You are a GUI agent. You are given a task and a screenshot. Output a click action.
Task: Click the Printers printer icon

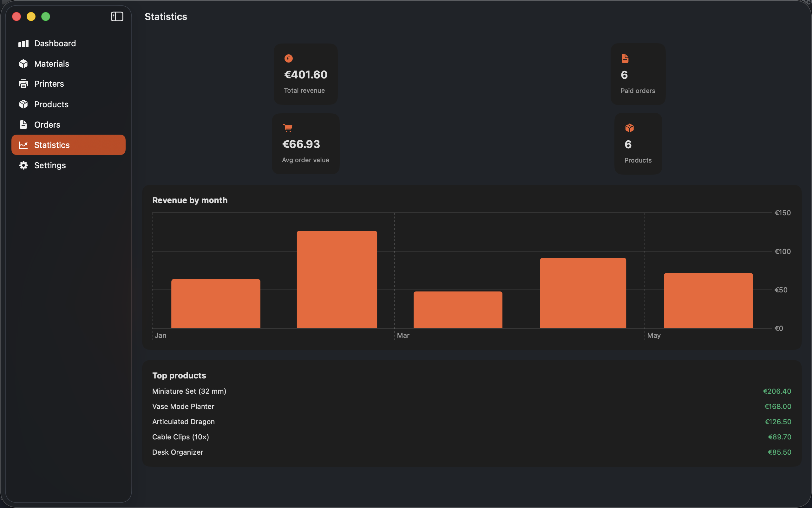click(x=23, y=84)
